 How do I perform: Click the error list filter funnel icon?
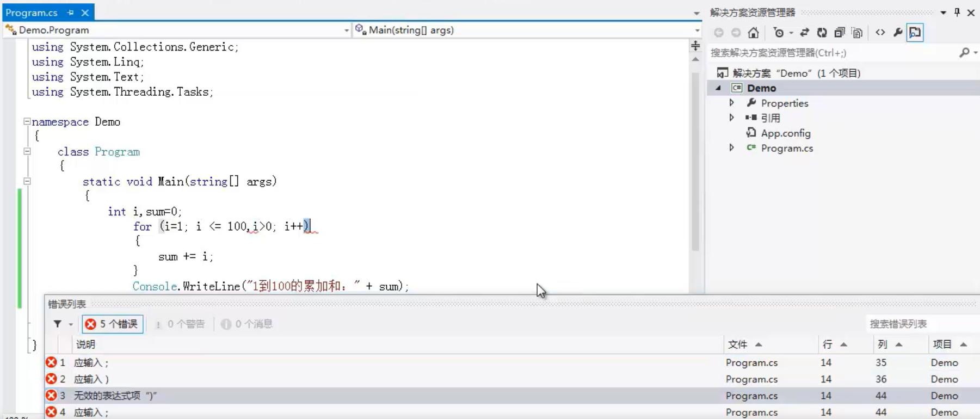click(57, 324)
